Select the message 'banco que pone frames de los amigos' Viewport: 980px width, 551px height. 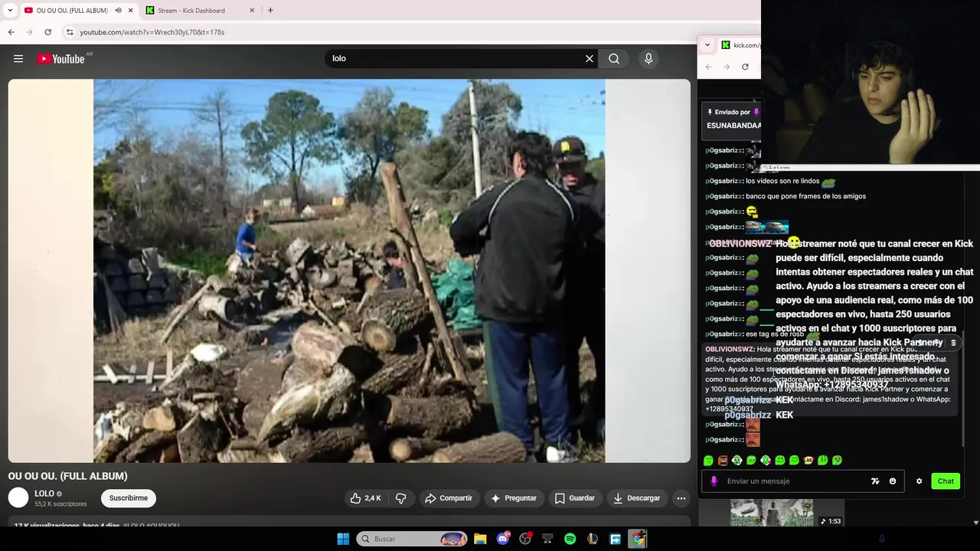(805, 197)
